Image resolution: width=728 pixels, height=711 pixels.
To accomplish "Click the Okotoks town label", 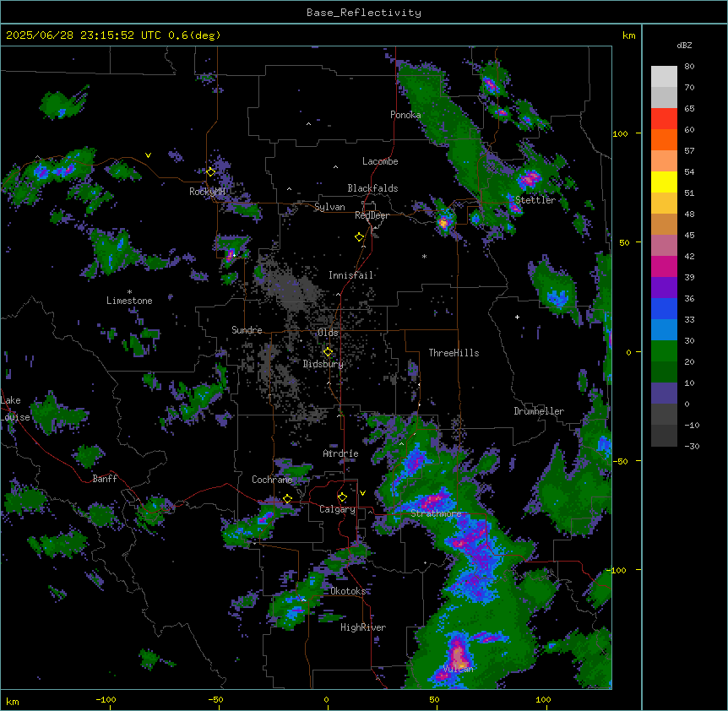I will (348, 591).
